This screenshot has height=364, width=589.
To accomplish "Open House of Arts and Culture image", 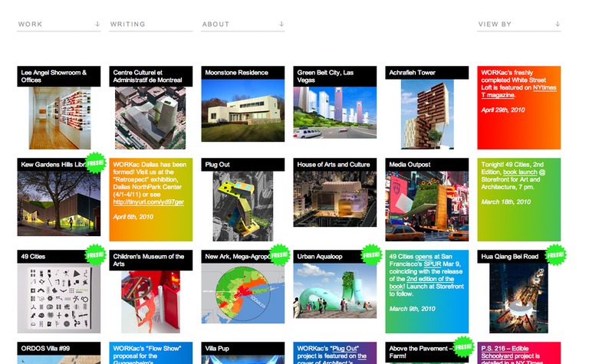I will tap(334, 199).
